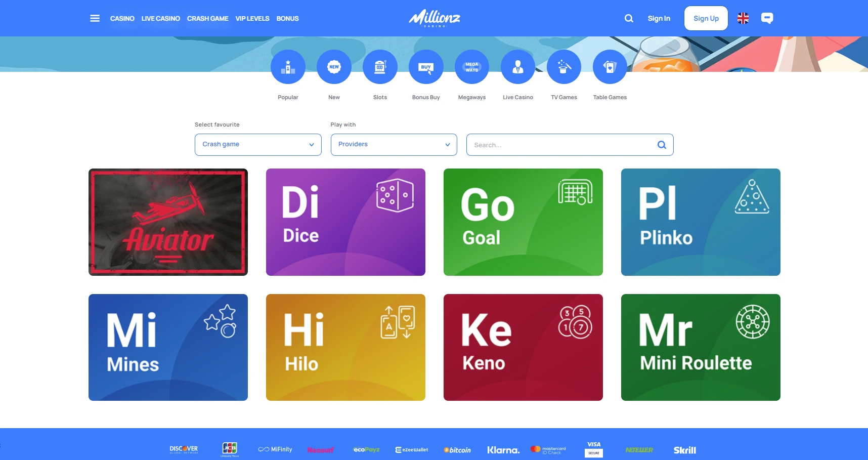
Task: Open site search magnifier in header
Action: tap(629, 18)
